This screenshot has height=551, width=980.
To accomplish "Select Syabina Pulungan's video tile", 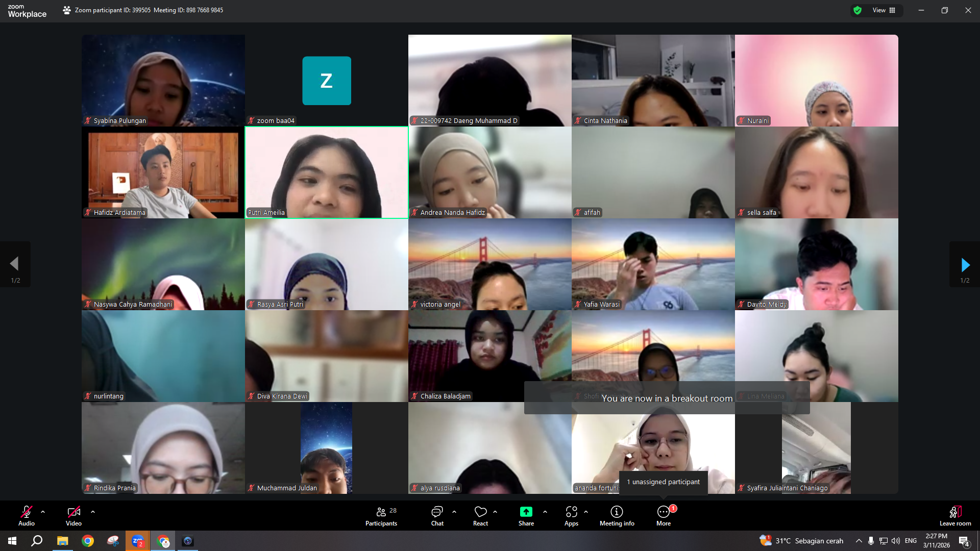I will [163, 81].
